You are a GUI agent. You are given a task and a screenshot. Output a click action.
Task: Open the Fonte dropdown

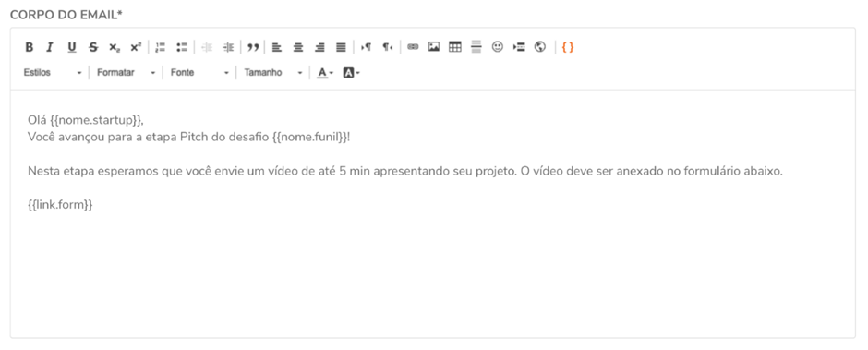(199, 73)
